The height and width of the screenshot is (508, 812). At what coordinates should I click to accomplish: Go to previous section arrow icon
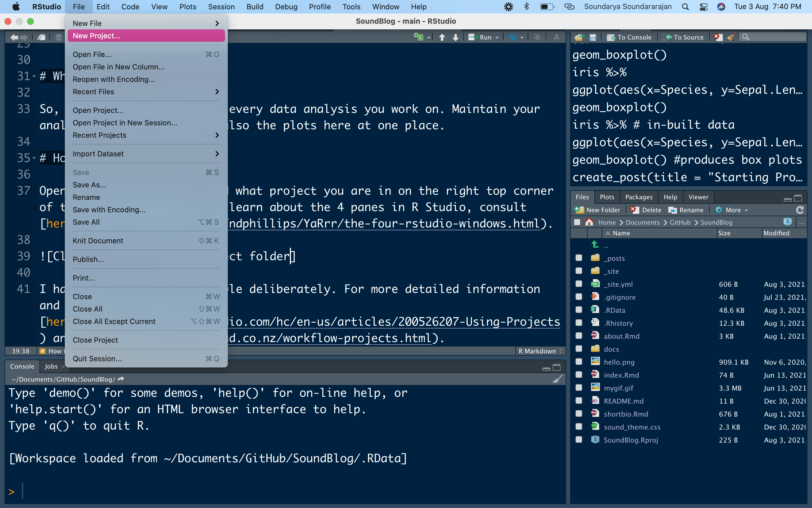pos(442,37)
